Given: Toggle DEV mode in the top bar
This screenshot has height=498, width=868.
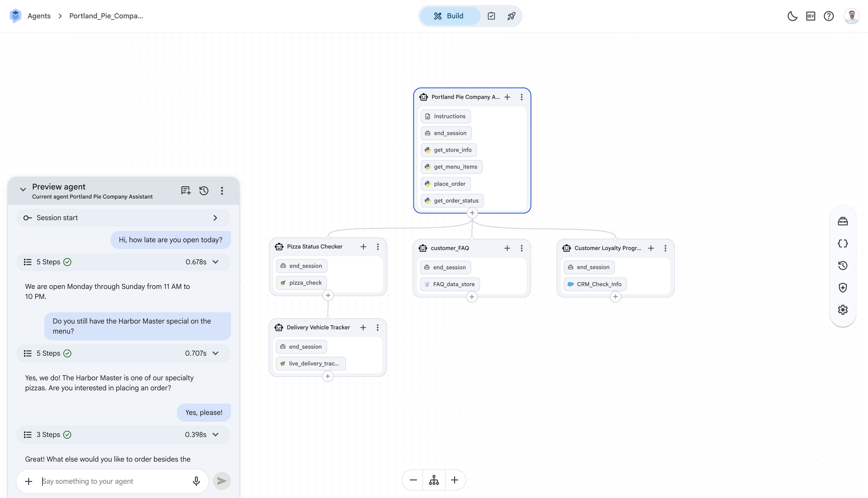Looking at the screenshot, I should (x=810, y=16).
